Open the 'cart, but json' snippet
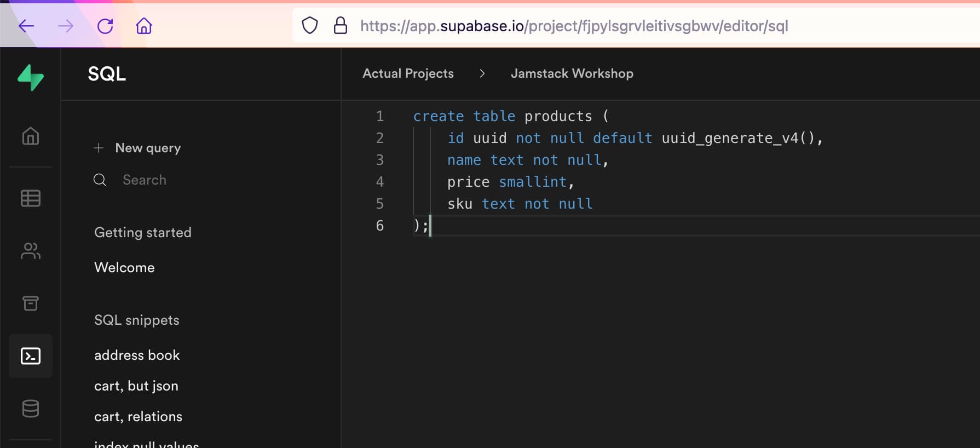The width and height of the screenshot is (980, 448). (x=136, y=386)
